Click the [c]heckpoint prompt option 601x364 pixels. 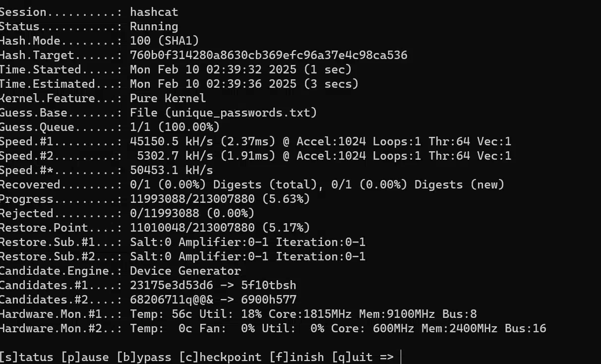click(220, 357)
